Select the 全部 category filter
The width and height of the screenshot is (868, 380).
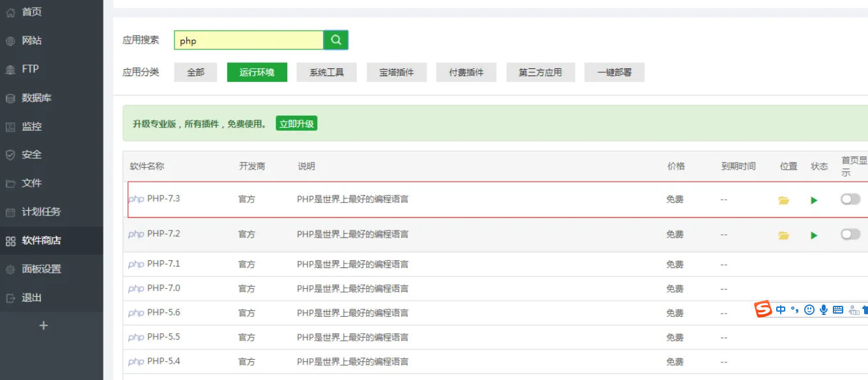(x=196, y=72)
